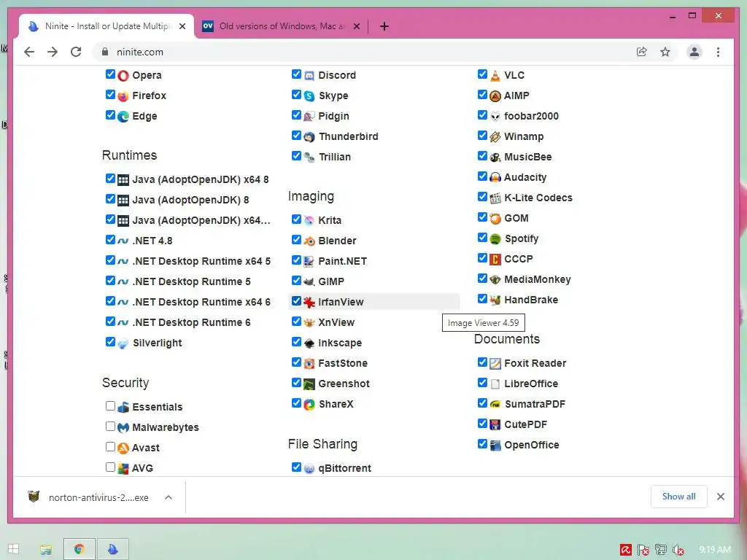Reload the current page
Image resolution: width=747 pixels, height=560 pixels.
(x=76, y=52)
